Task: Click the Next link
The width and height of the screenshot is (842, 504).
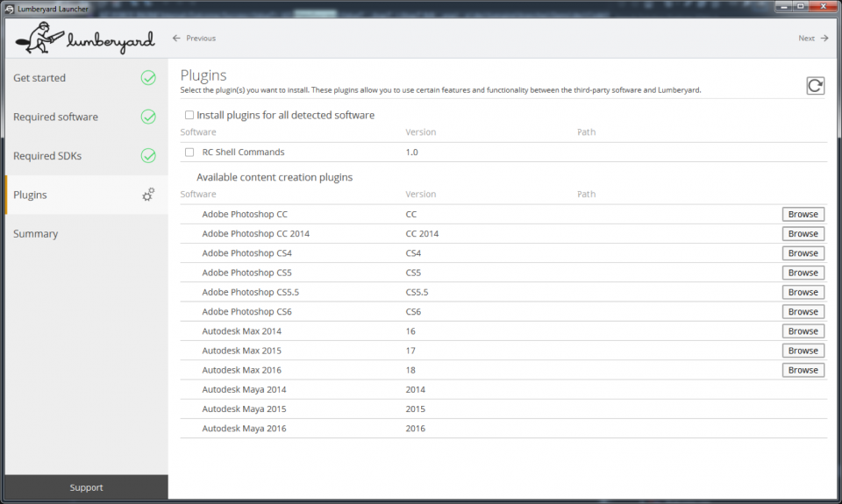Action: [x=806, y=38]
